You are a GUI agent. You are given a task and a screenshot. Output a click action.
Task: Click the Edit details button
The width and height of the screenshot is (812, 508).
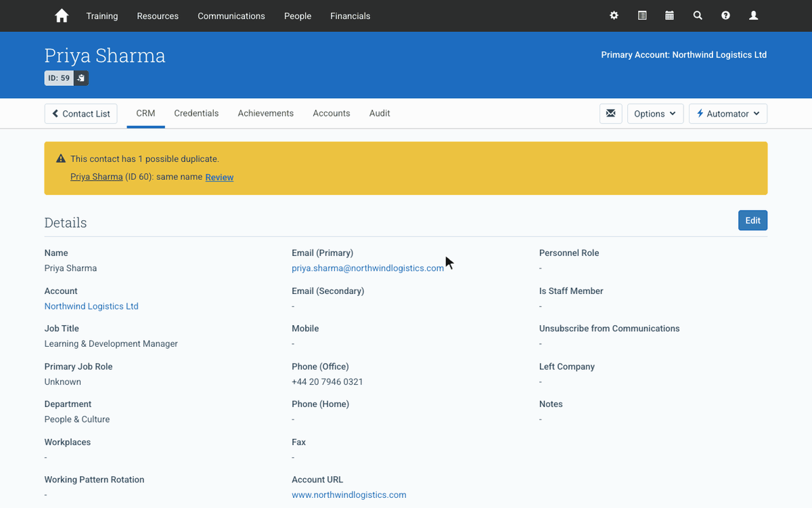[x=752, y=220]
